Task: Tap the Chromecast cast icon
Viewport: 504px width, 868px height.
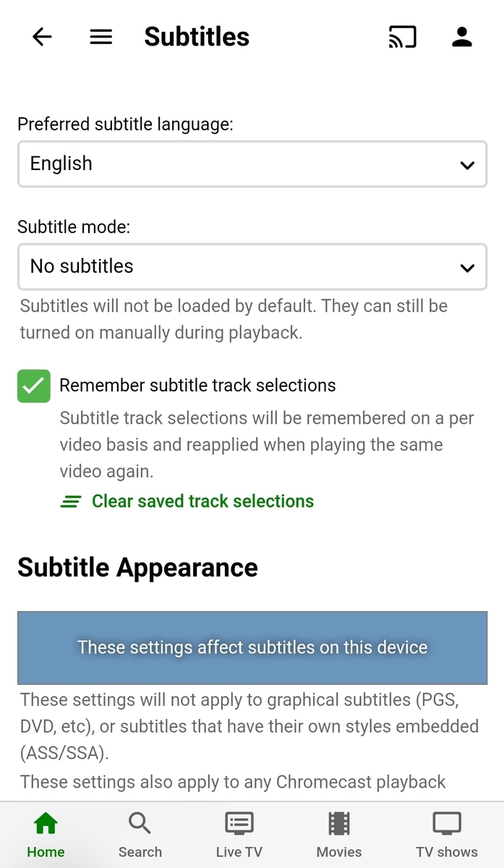Action: (x=402, y=36)
